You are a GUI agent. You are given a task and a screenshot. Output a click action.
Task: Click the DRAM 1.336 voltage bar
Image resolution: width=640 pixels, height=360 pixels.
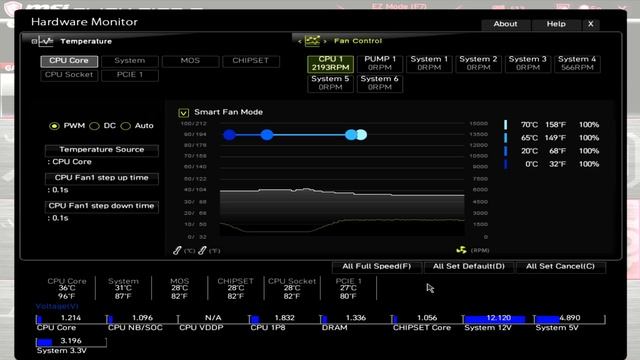(x=356, y=318)
